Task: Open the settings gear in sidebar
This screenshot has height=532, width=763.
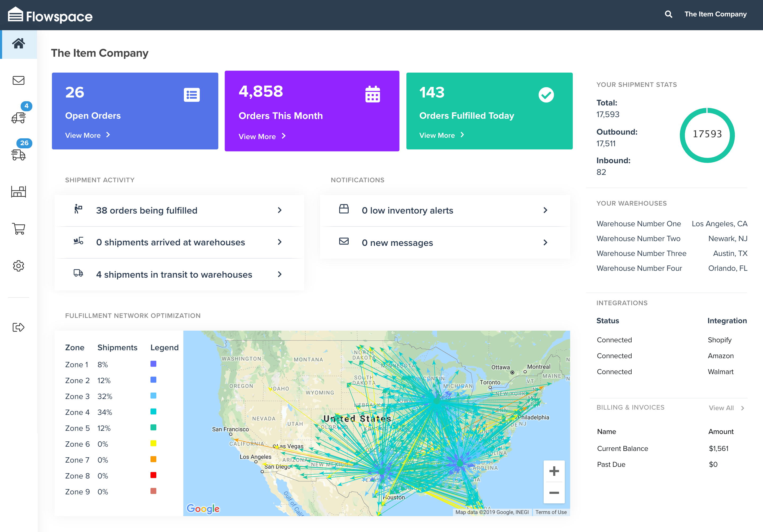Action: coord(19,266)
